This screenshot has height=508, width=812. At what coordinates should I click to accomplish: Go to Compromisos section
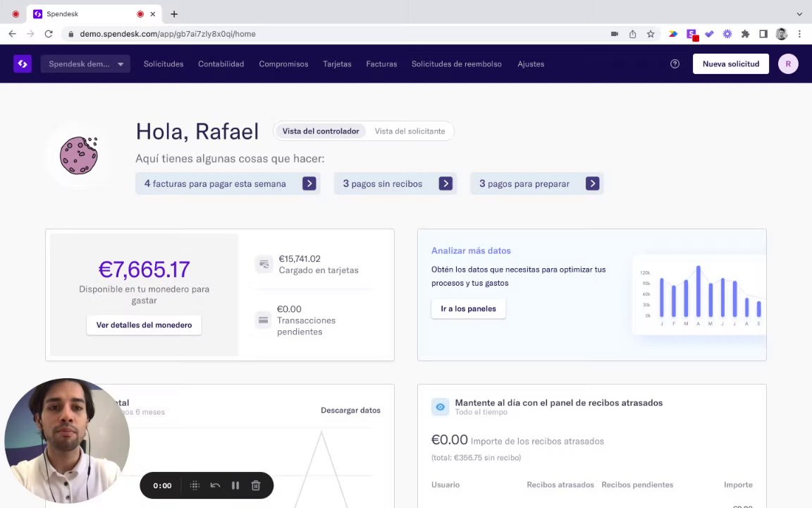pos(283,64)
